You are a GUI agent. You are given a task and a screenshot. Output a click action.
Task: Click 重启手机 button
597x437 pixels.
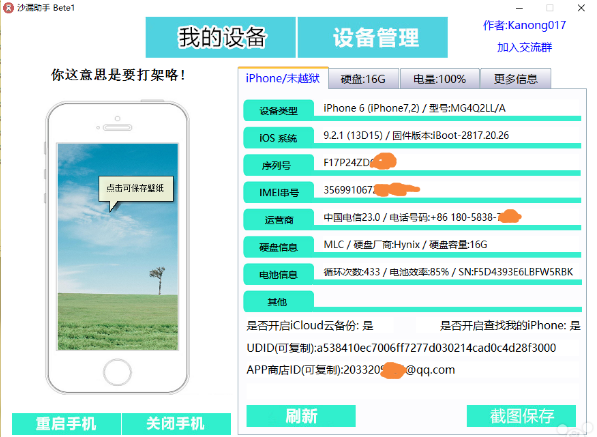pyautogui.click(x=66, y=424)
